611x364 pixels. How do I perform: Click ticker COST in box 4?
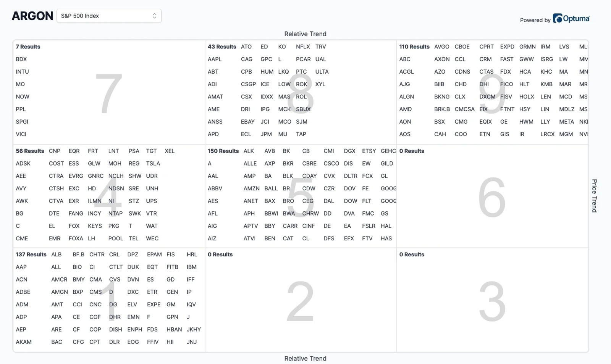click(56, 163)
